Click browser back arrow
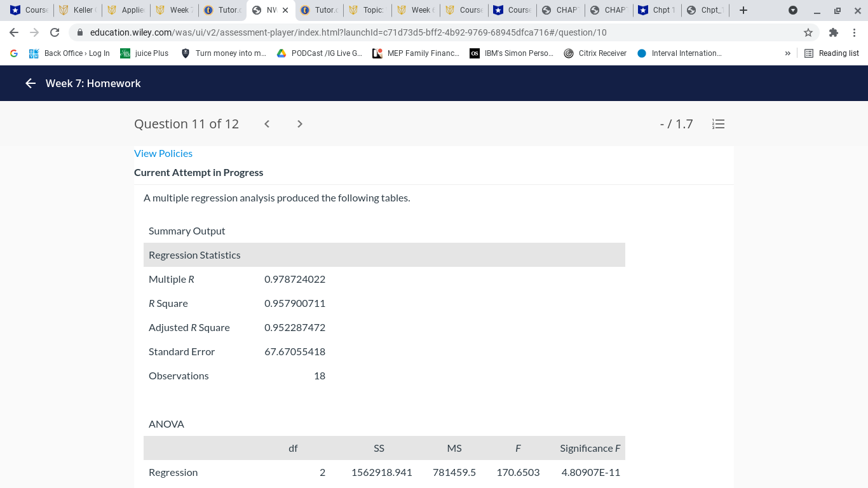868x488 pixels. tap(14, 32)
